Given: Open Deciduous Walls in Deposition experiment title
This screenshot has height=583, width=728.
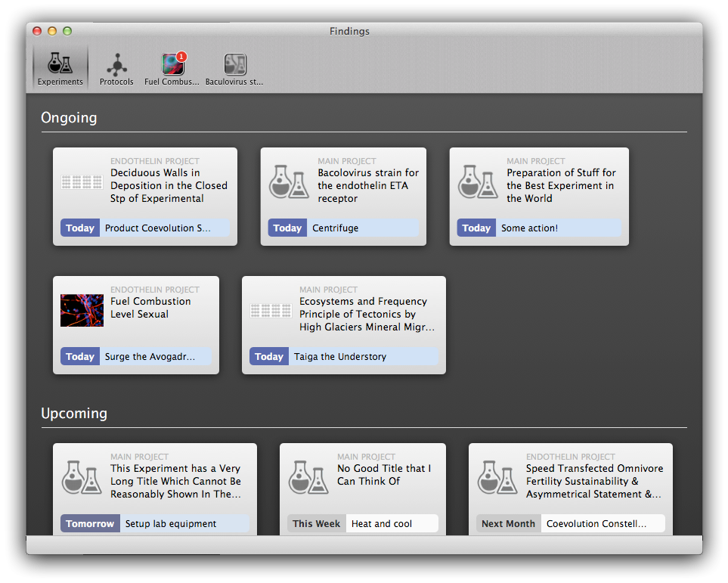Looking at the screenshot, I should tap(169, 185).
